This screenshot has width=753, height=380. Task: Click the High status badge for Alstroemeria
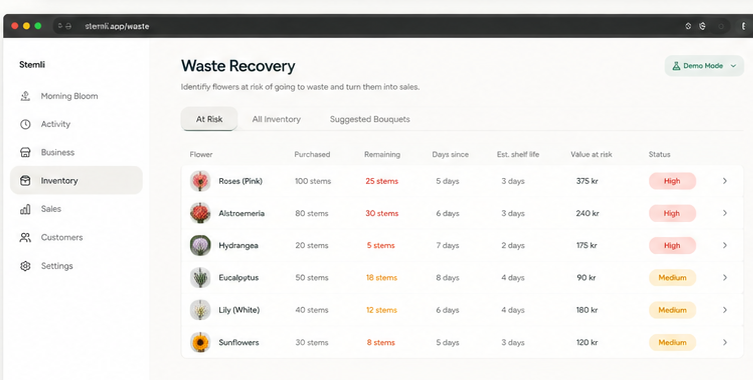pos(672,213)
